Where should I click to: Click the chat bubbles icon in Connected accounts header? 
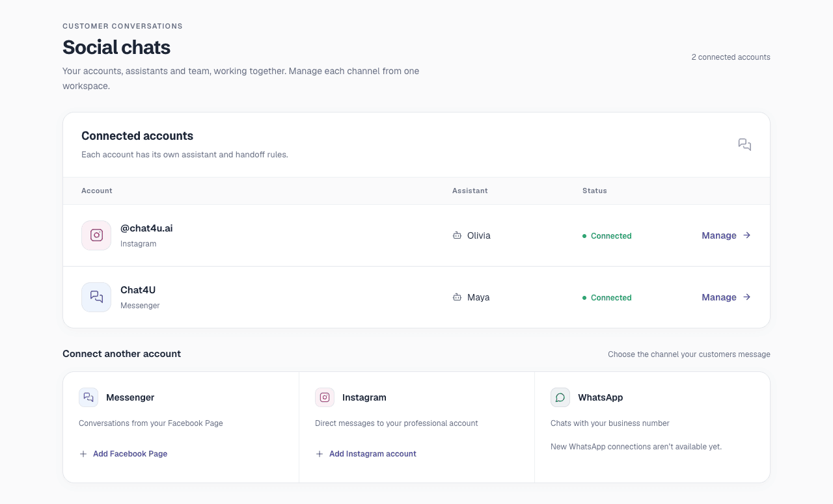pos(744,144)
